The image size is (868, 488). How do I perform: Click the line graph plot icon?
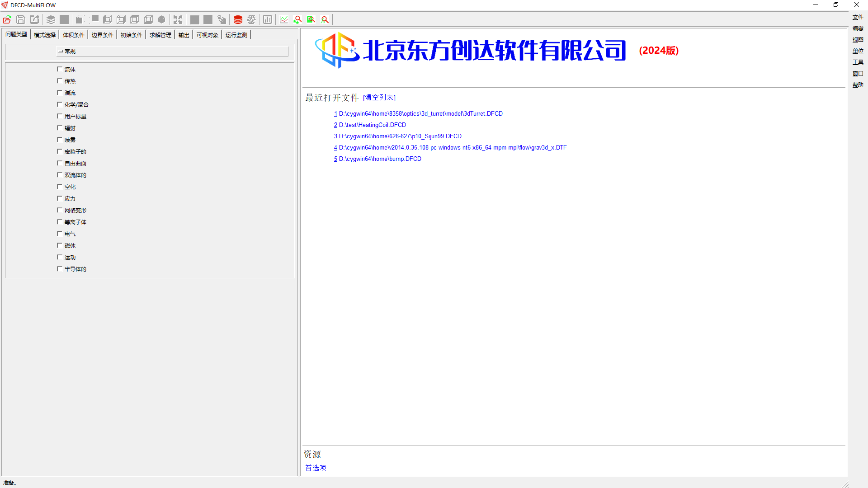(x=284, y=19)
